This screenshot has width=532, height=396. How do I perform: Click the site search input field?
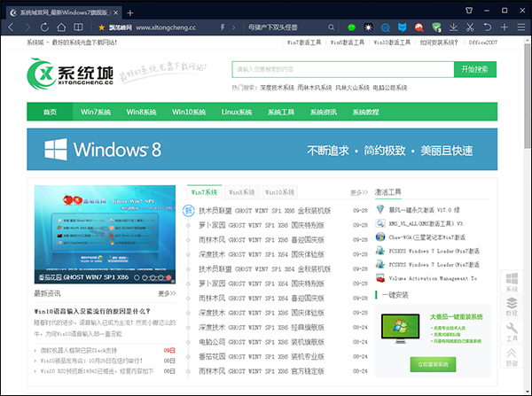click(343, 69)
